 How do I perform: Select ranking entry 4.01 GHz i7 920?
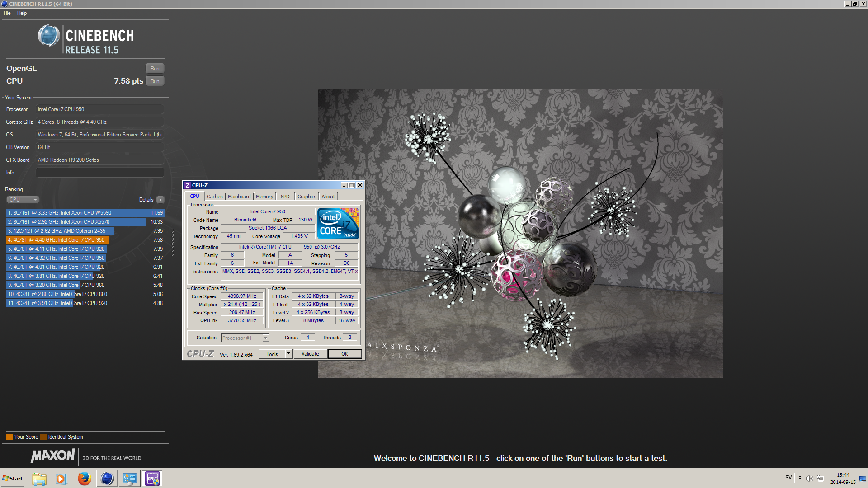[x=85, y=267]
